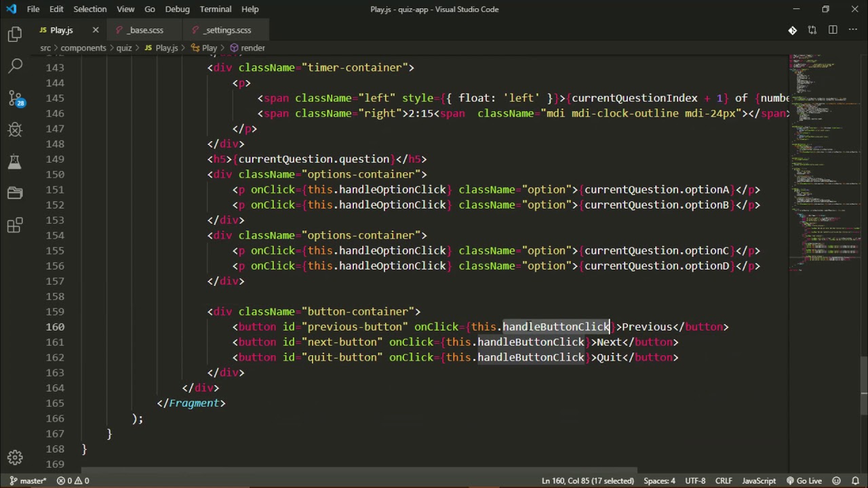Click currentQuestion.optionA on line 151
This screenshot has height=488, width=868.
(656, 190)
